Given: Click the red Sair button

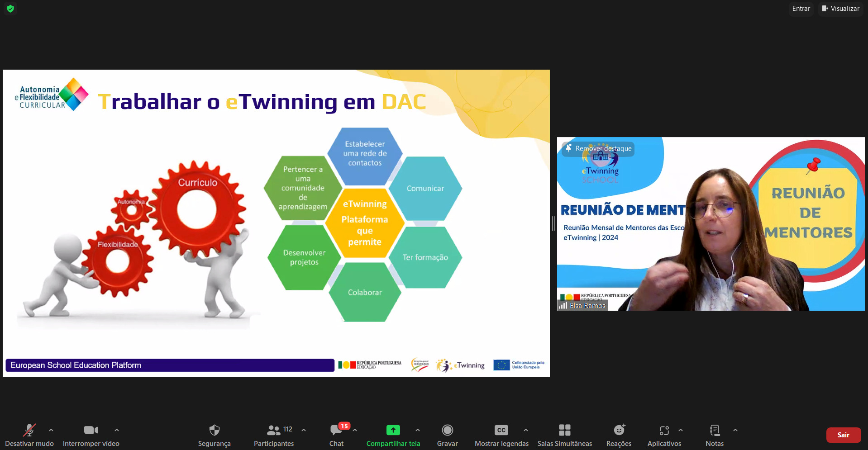Looking at the screenshot, I should [844, 435].
